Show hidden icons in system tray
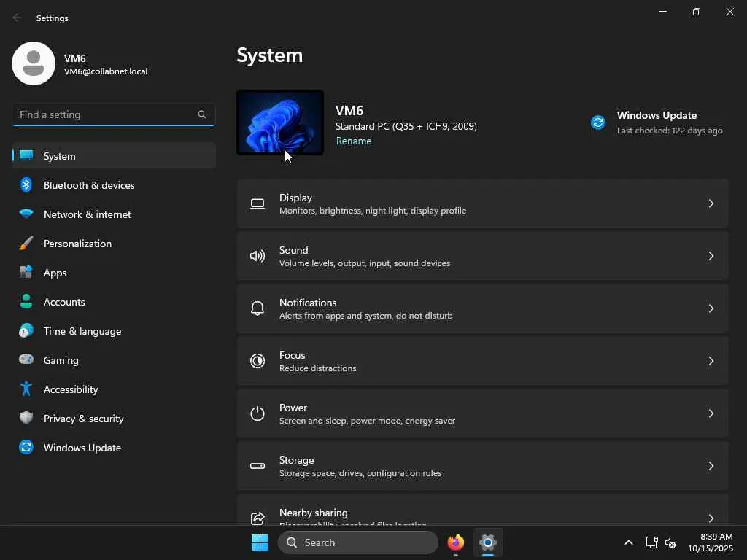747x560 pixels. coord(628,542)
